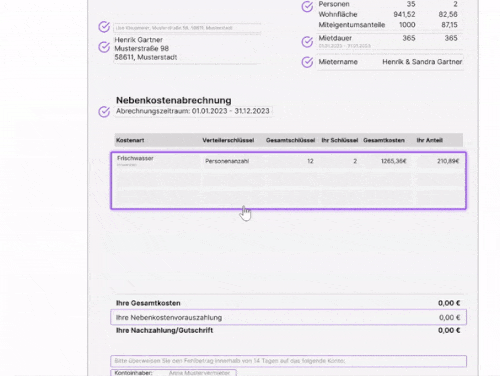Click the Personenanzahl distribution key cell
This screenshot has height=376, width=500.
point(227,161)
